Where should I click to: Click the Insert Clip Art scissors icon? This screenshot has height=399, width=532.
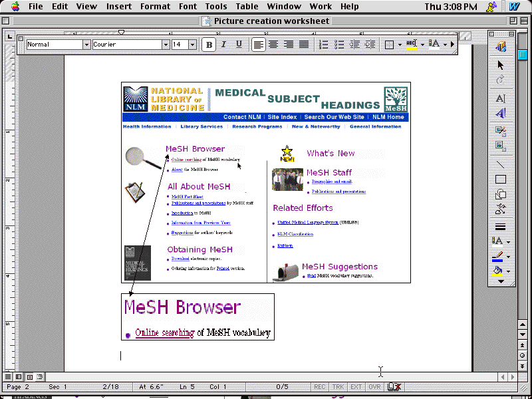tap(501, 131)
